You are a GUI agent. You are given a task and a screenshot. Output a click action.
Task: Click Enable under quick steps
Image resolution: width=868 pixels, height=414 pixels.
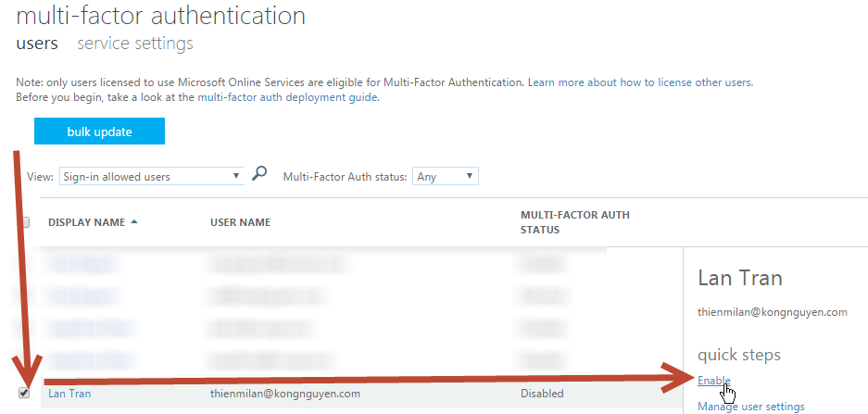pos(714,381)
